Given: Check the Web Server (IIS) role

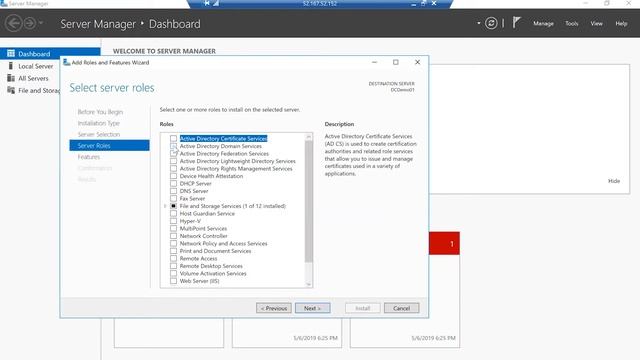Looking at the screenshot, I should point(173,281).
